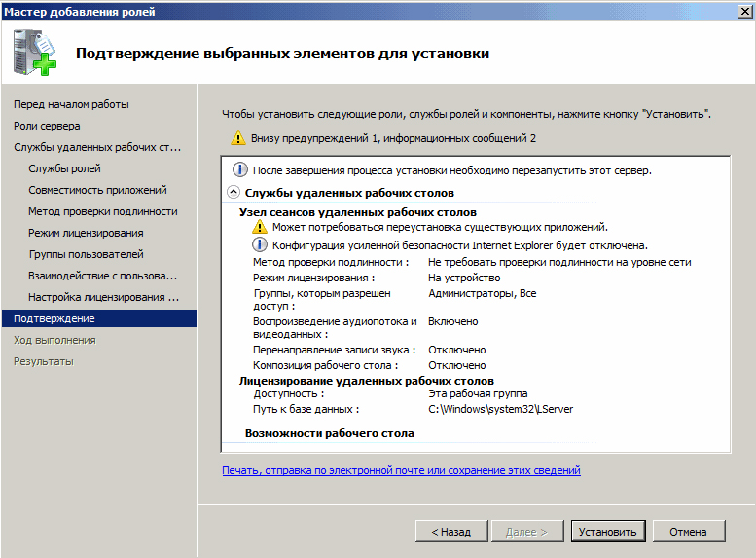Go to the "Роли сервера" step
Image resolution: width=756 pixels, height=558 pixels.
click(x=47, y=126)
